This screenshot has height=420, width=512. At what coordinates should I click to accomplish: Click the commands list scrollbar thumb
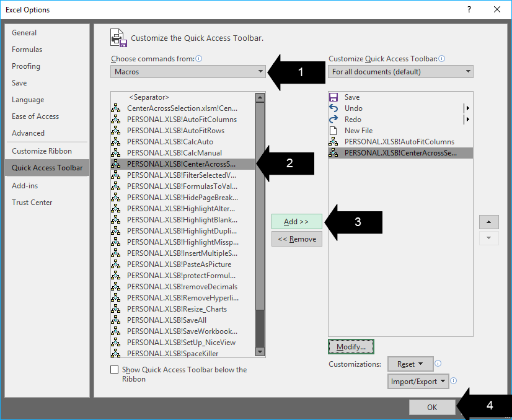[260, 206]
